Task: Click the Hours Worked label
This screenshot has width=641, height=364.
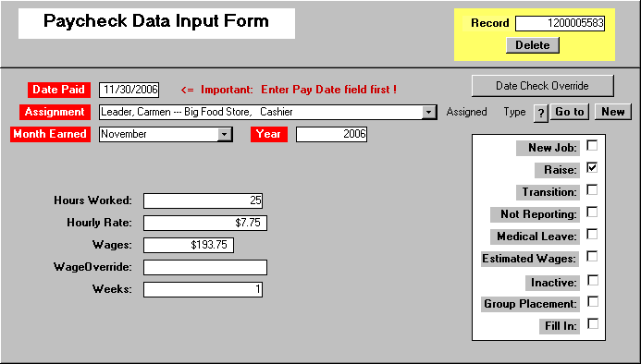Action: 92,200
